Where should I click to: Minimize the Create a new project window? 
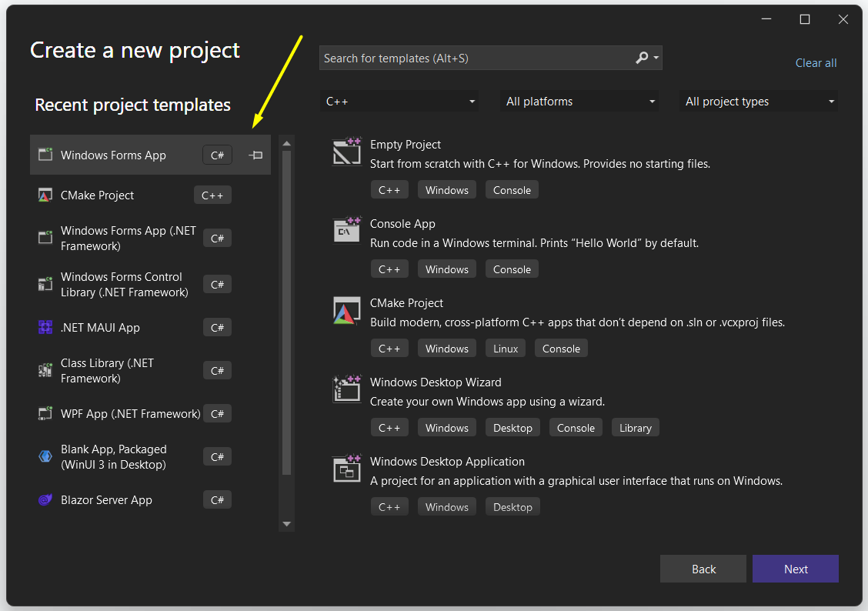tap(766, 19)
